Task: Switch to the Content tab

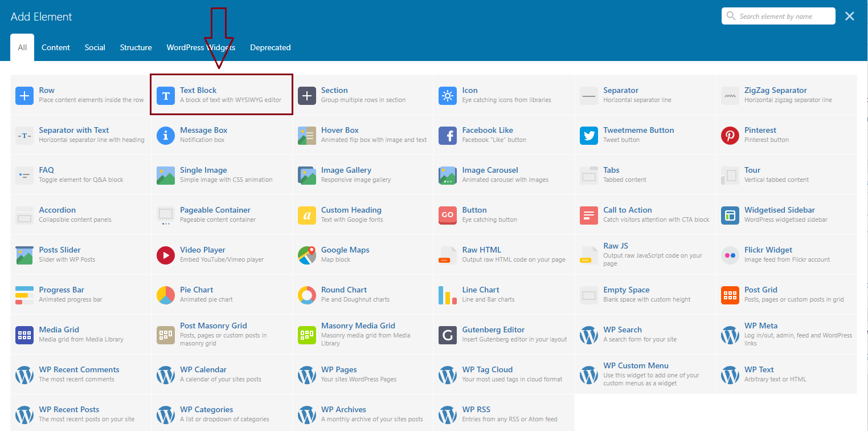Action: [56, 47]
